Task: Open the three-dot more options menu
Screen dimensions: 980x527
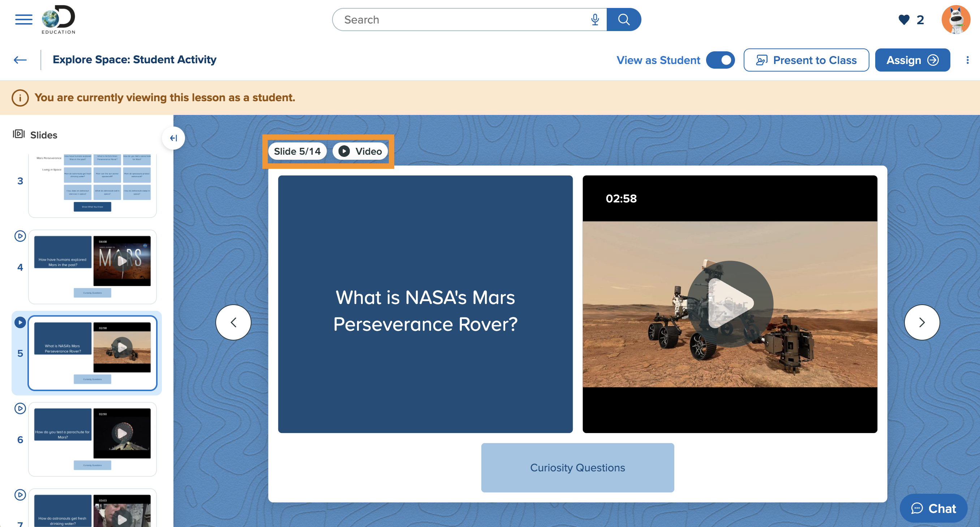Action: (967, 60)
